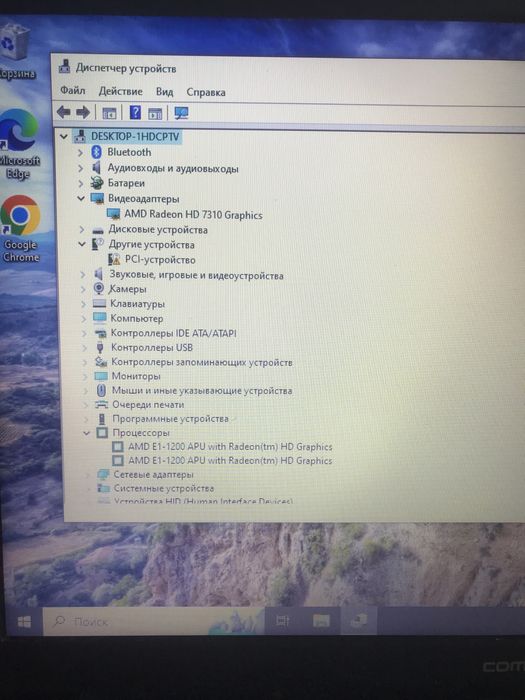Select the Дисковые устройства label
The width and height of the screenshot is (525, 700).
(x=158, y=230)
